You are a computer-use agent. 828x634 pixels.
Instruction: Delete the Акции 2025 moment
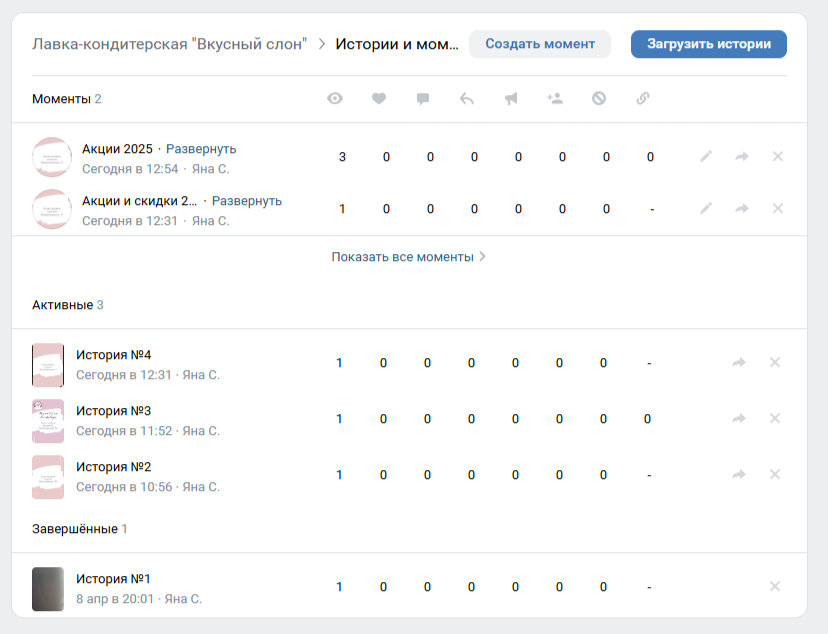coord(778,156)
